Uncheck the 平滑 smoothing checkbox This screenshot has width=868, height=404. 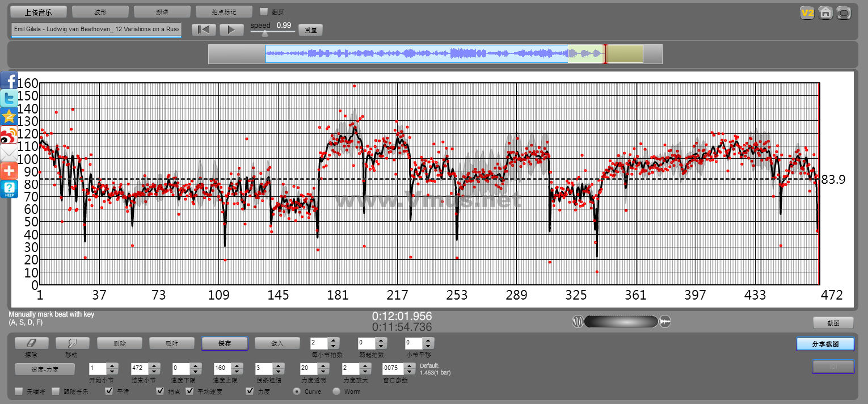coord(109,392)
